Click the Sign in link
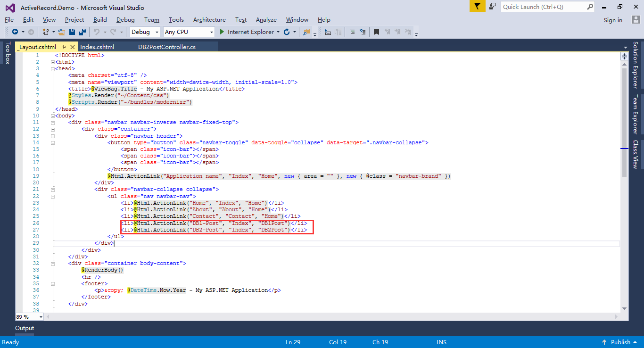The width and height of the screenshot is (644, 348). [x=613, y=20]
